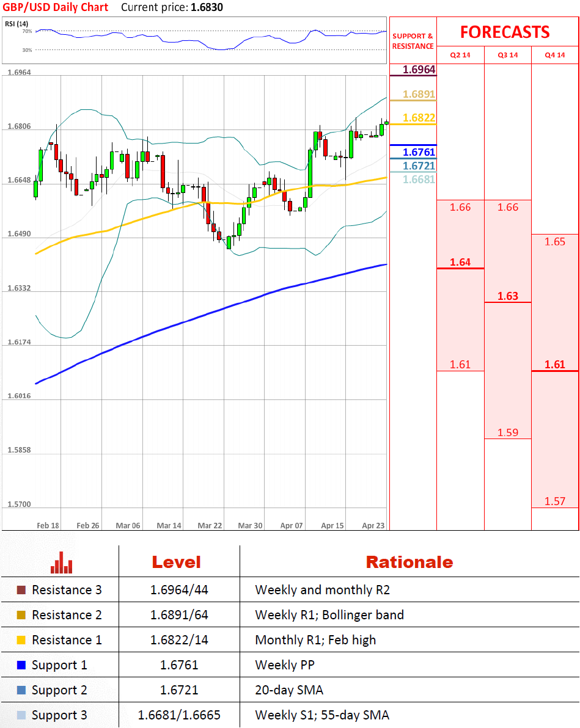Screen dimensions: 580x728
Task: Select the Support 2 row label
Action: [59, 690]
